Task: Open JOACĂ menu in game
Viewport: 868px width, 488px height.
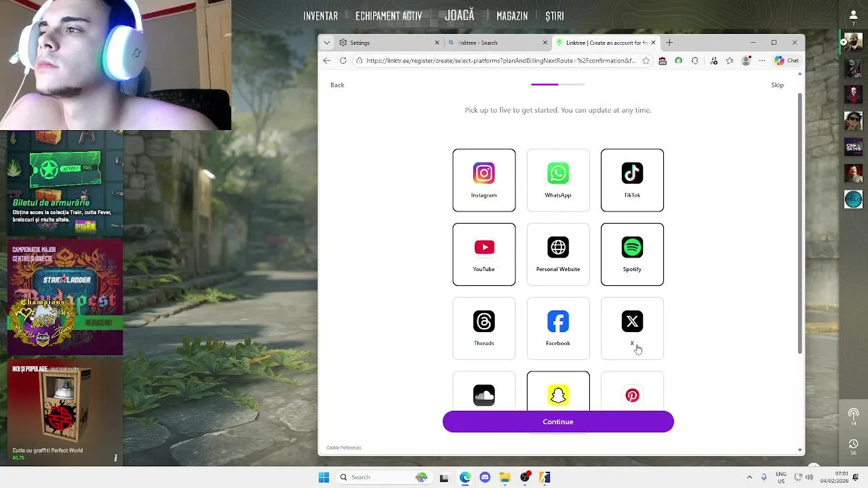Action: tap(460, 15)
